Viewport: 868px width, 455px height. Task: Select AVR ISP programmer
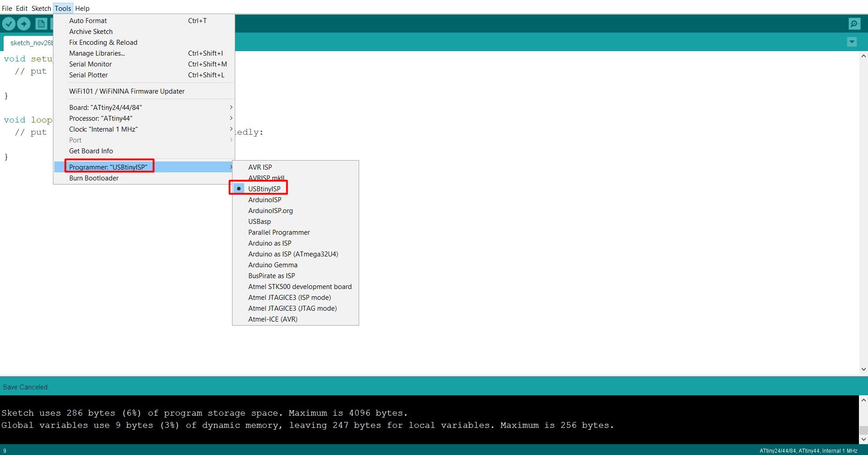(x=295, y=167)
